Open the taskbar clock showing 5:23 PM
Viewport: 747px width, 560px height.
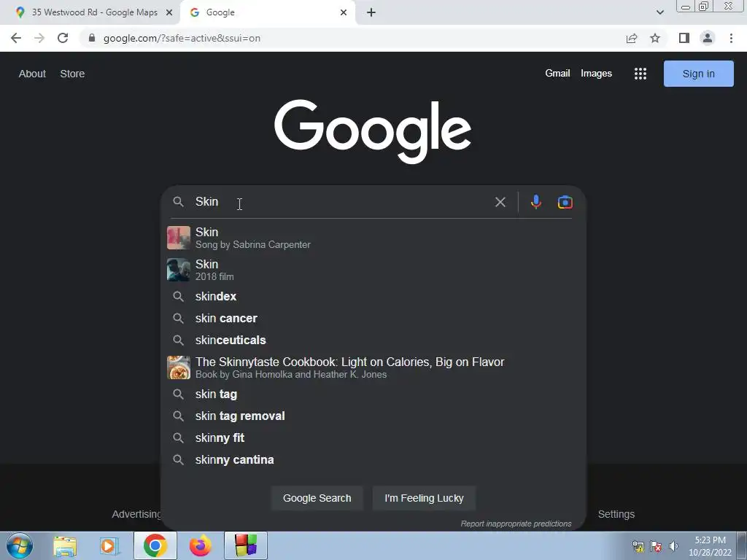(710, 546)
